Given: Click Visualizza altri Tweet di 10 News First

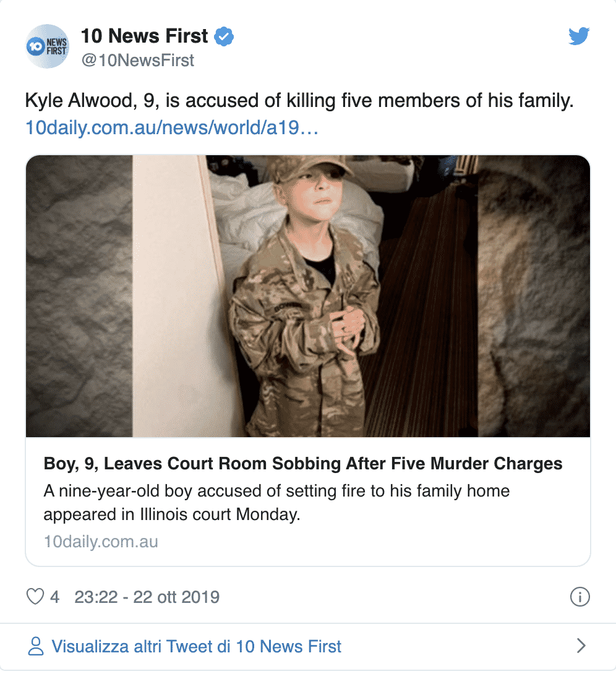Looking at the screenshot, I should pos(196,647).
